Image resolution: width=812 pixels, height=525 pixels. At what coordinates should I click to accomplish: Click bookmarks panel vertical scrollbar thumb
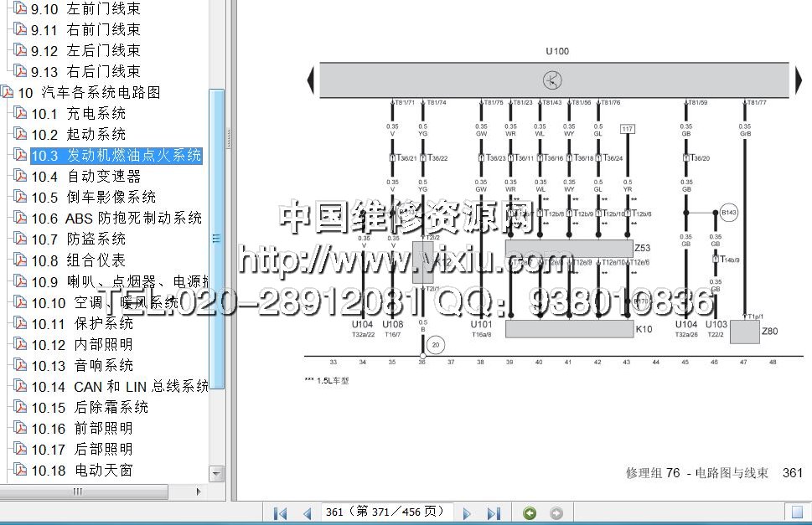pyautogui.click(x=217, y=239)
